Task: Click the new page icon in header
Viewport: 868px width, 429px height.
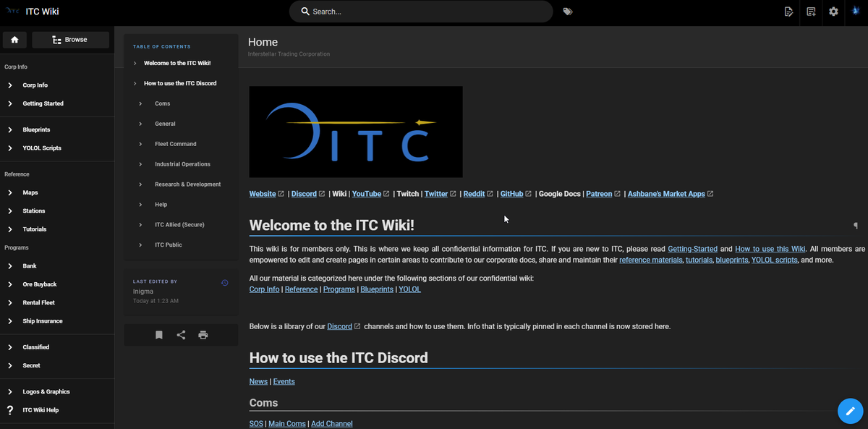Action: coord(811,12)
